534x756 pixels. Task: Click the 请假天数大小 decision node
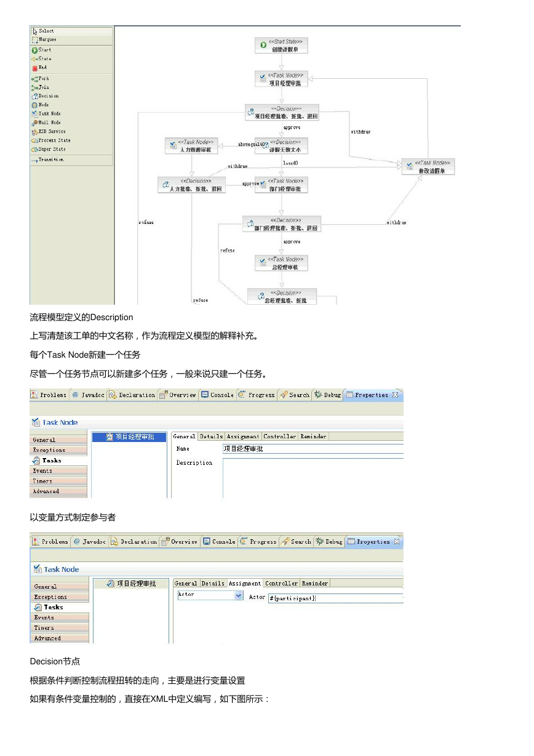tap(281, 145)
